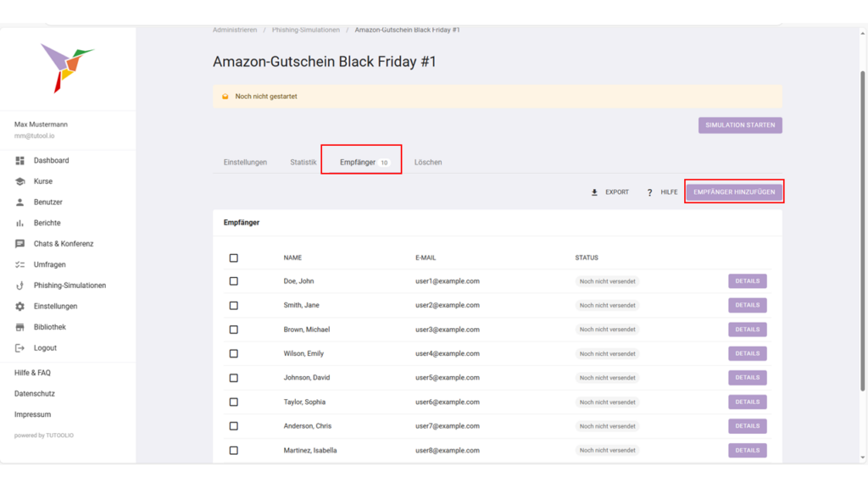Mark the checkbox for Martinez, Isabella
This screenshot has height=488, width=868.
(234, 451)
